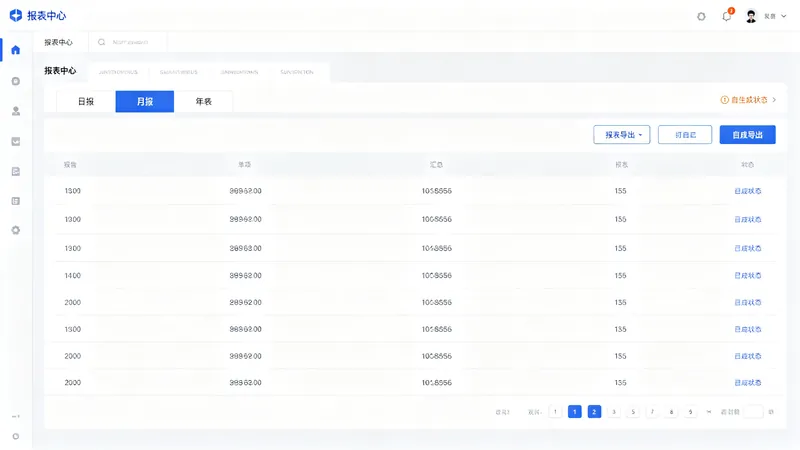Click the blue 自成导出 button
The width and height of the screenshot is (800, 450).
[x=747, y=135]
